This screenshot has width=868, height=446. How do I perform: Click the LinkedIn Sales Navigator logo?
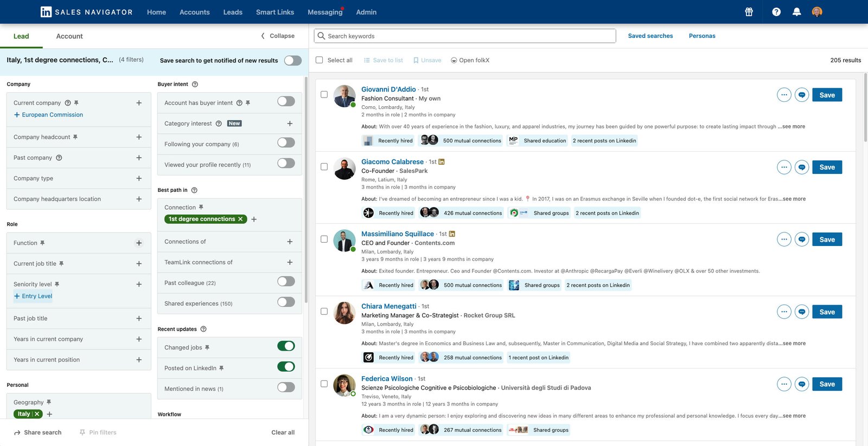coord(87,12)
